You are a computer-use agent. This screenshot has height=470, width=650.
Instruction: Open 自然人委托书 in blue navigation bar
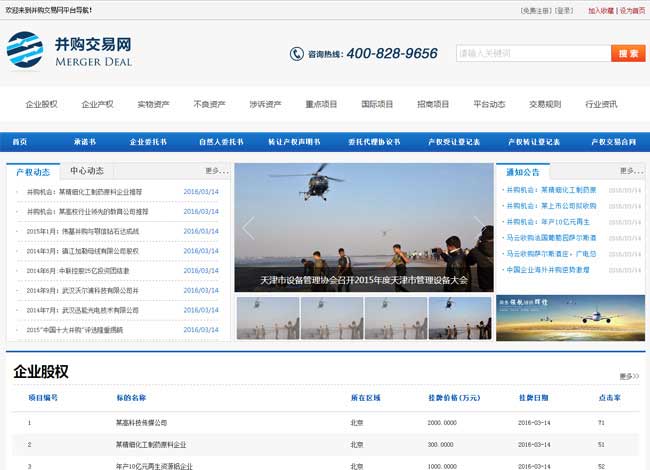tap(221, 142)
